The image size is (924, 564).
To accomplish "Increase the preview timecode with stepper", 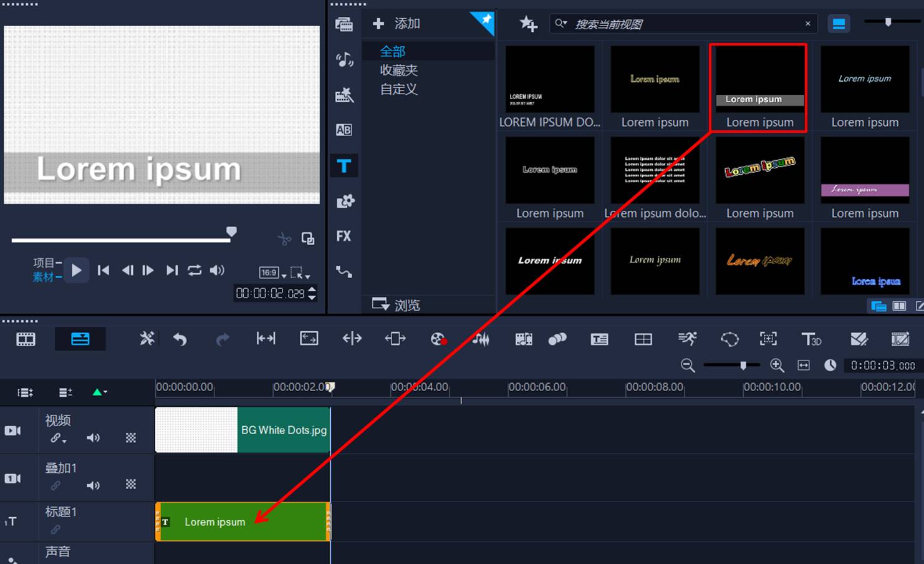I will (312, 289).
